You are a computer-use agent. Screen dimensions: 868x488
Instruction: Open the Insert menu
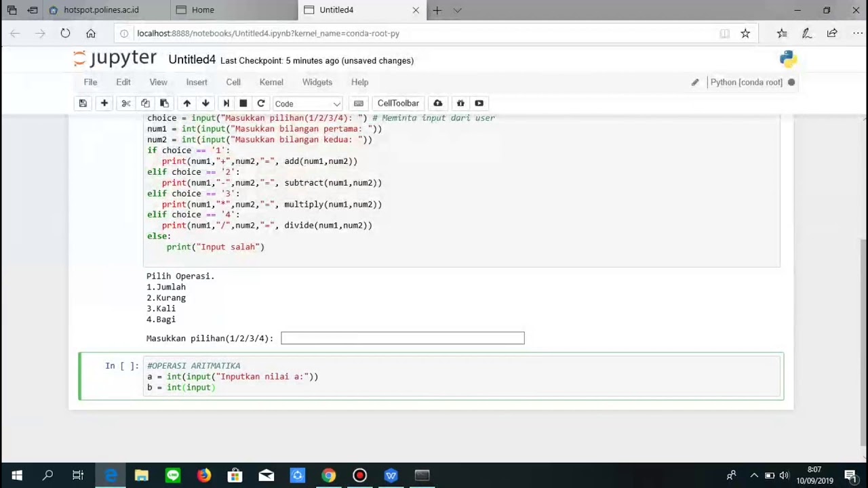(x=197, y=83)
